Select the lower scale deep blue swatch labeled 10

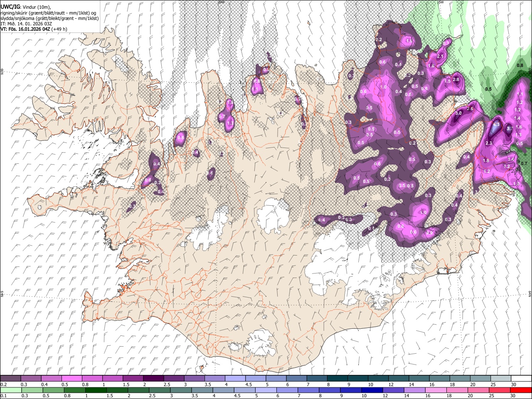372,390
